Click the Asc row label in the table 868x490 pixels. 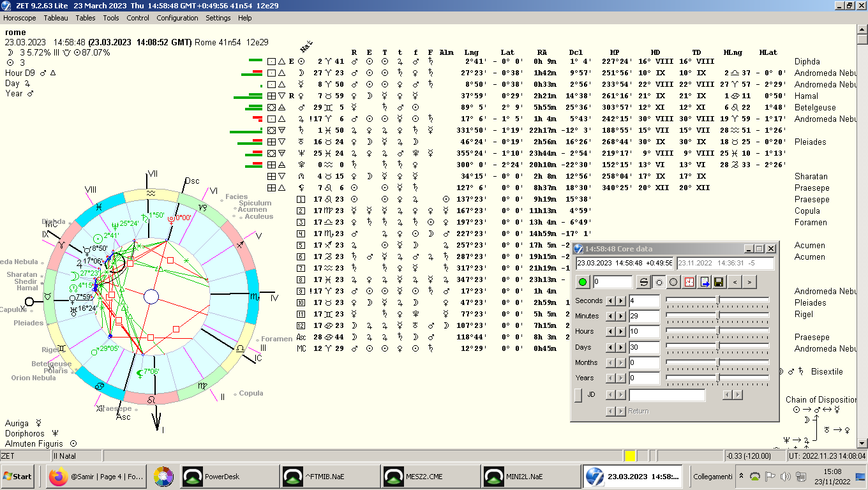(301, 337)
